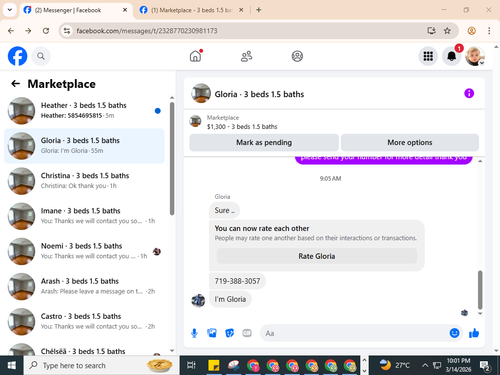The width and height of the screenshot is (500, 375).
Task: Click Gloria's avatar in the chat header
Action: click(x=201, y=93)
